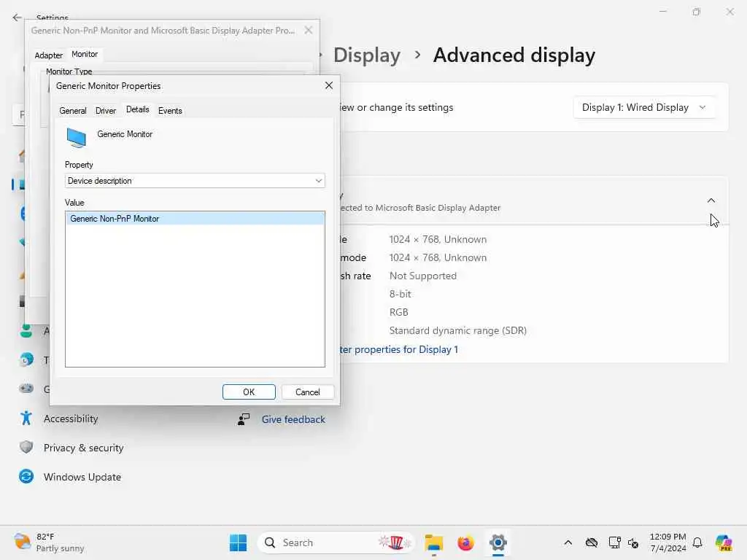Click the OneDrive cloud tray icon
This screenshot has width=747, height=560.
pyautogui.click(x=592, y=542)
